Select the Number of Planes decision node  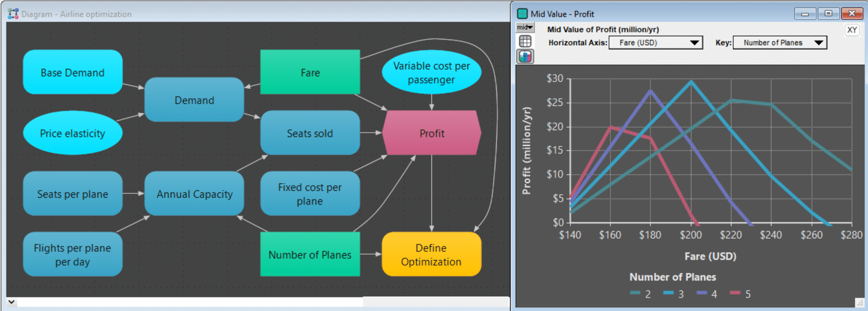[310, 254]
